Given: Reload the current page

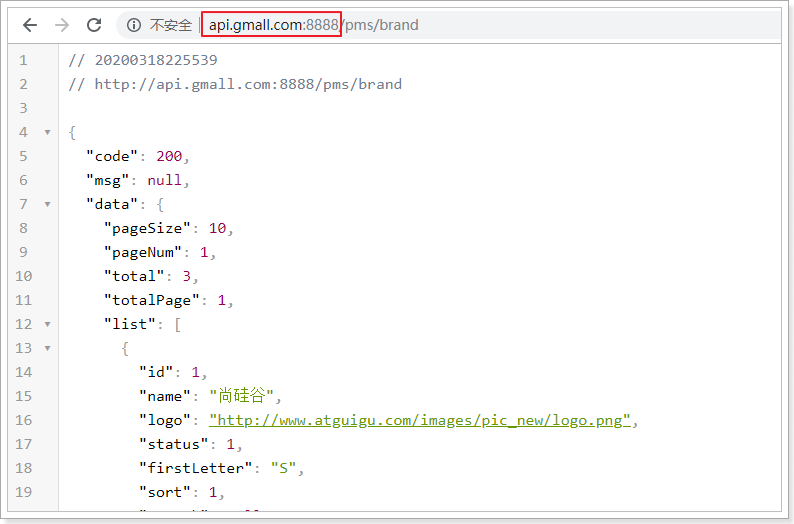Looking at the screenshot, I should coord(94,25).
